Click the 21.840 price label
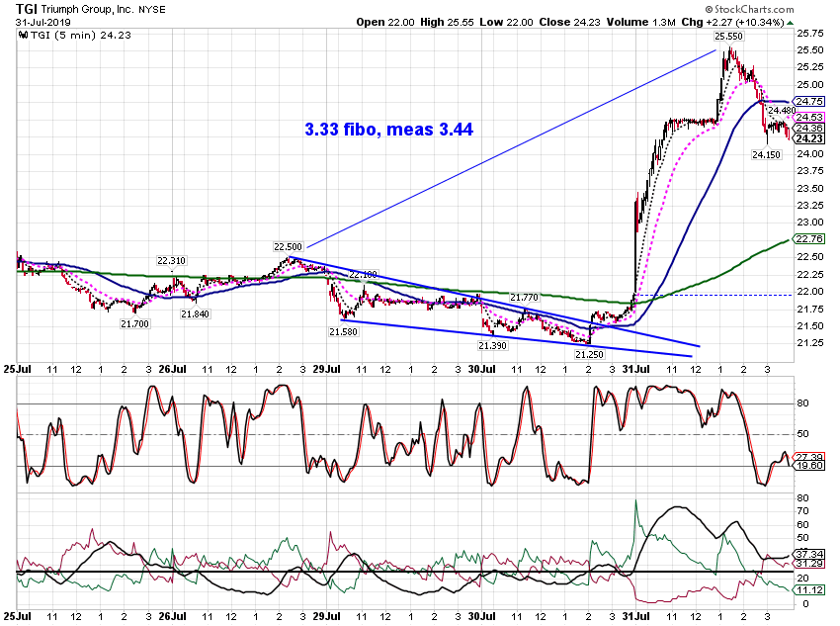 pos(195,314)
